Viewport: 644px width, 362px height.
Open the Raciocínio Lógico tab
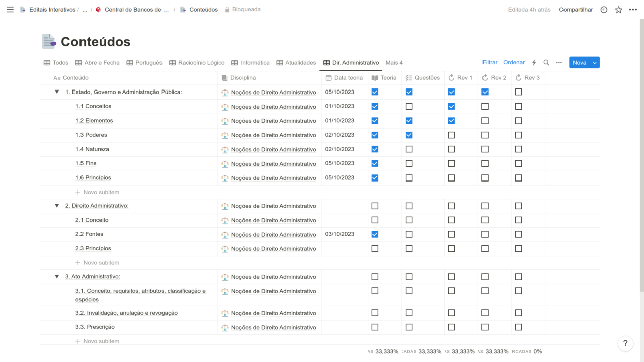[x=197, y=63]
